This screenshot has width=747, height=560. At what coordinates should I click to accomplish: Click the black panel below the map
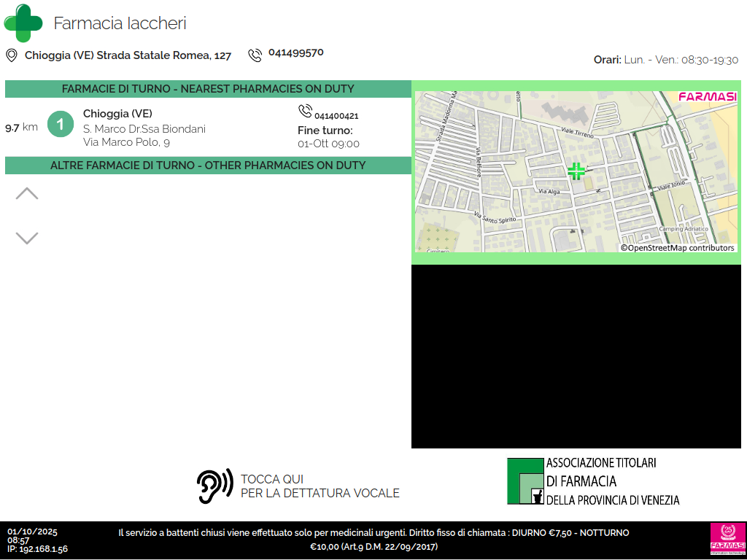[x=578, y=357]
